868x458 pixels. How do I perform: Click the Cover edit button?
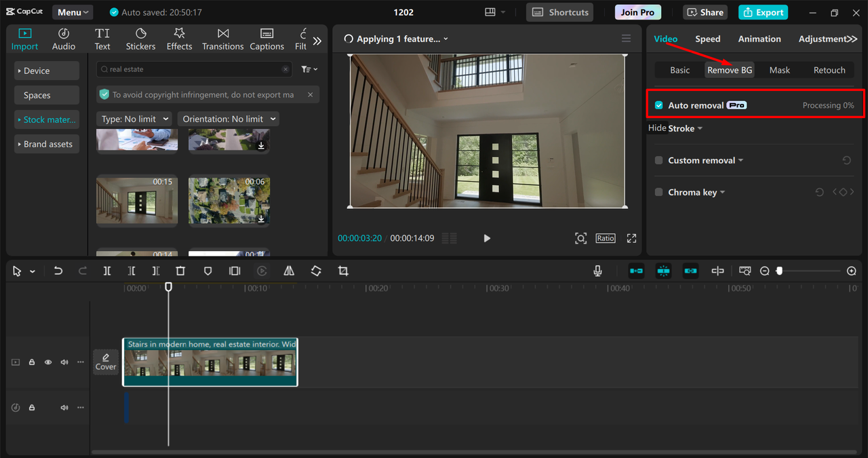[x=106, y=362]
